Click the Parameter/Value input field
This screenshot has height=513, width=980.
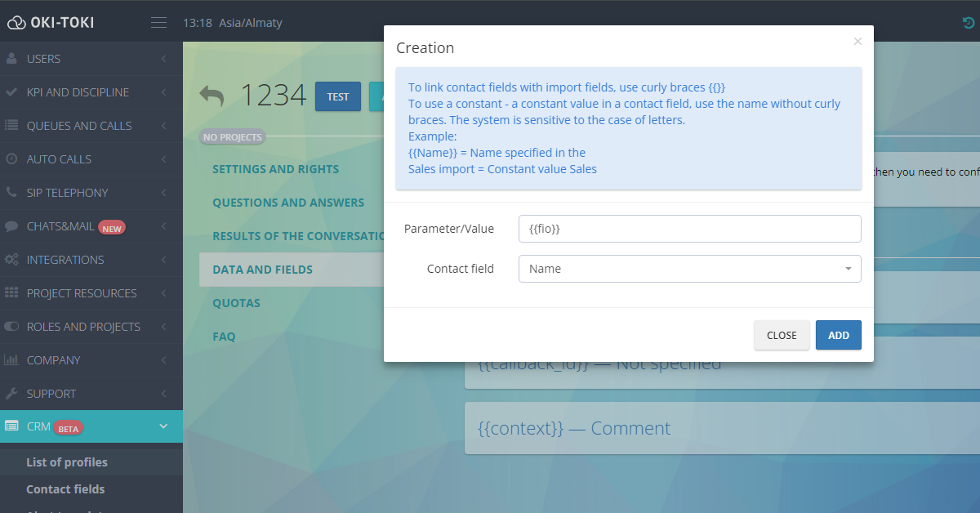click(x=689, y=229)
